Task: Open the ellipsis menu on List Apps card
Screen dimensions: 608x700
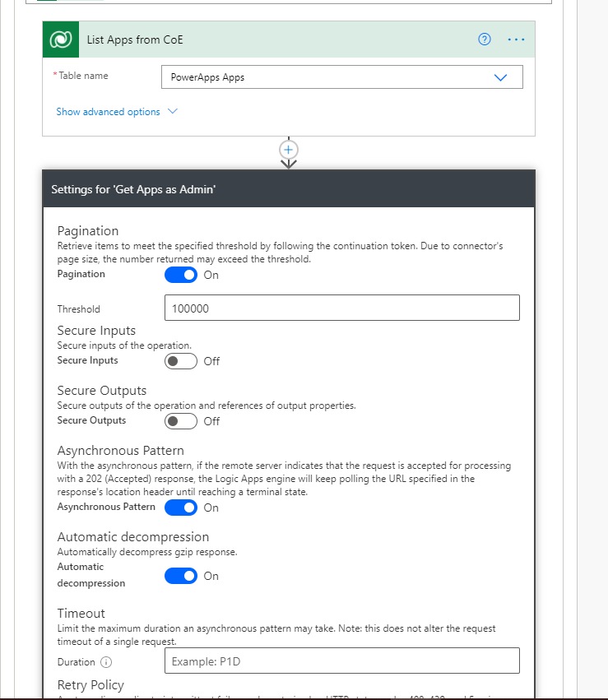Action: (x=516, y=39)
